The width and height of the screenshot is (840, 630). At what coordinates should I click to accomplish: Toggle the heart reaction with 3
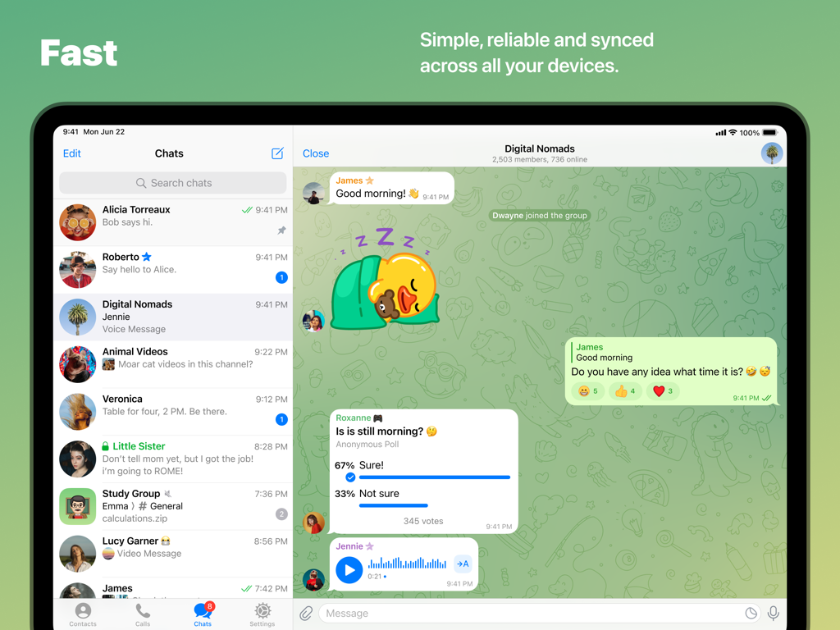click(662, 391)
